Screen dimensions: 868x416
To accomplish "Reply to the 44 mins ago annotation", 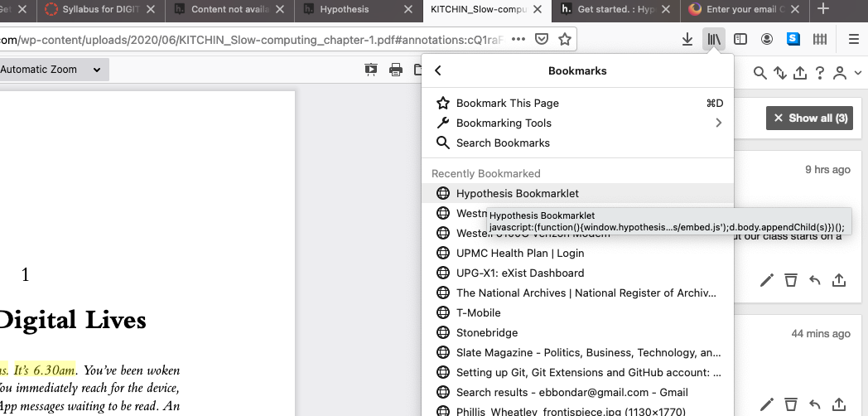I will (x=814, y=405).
